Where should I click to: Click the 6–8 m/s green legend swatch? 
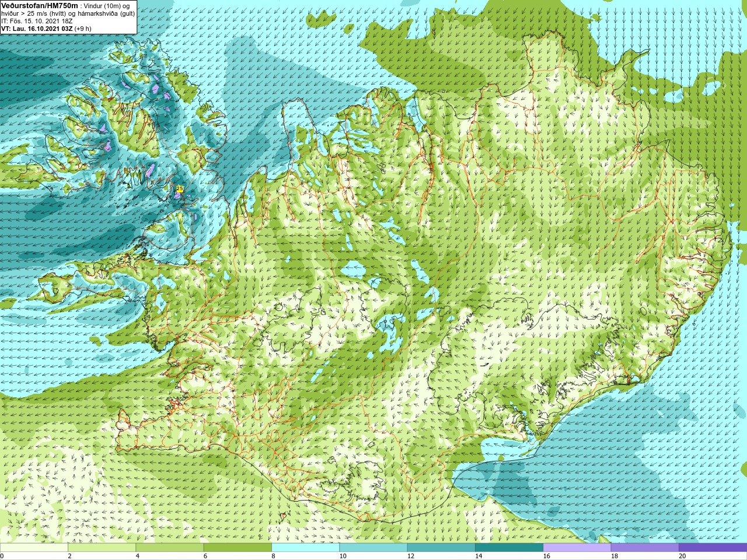click(238, 547)
